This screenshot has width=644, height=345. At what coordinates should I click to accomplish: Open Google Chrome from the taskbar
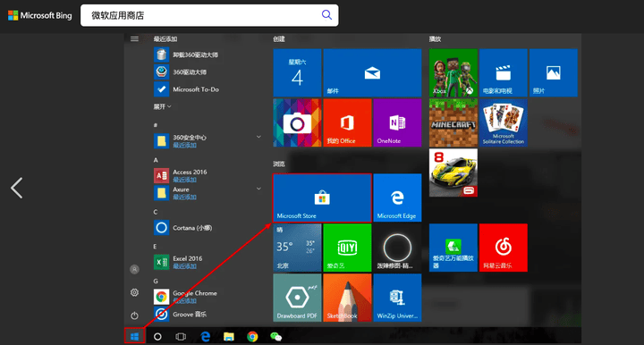[x=252, y=337]
